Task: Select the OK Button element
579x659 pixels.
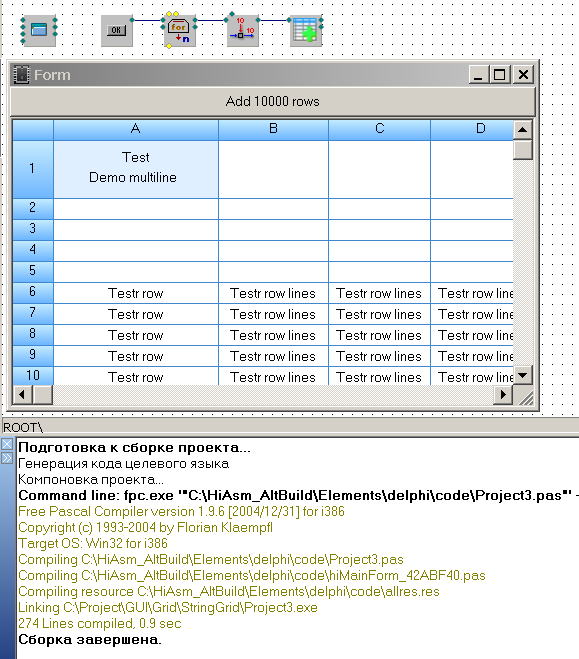Action: pyautogui.click(x=116, y=31)
